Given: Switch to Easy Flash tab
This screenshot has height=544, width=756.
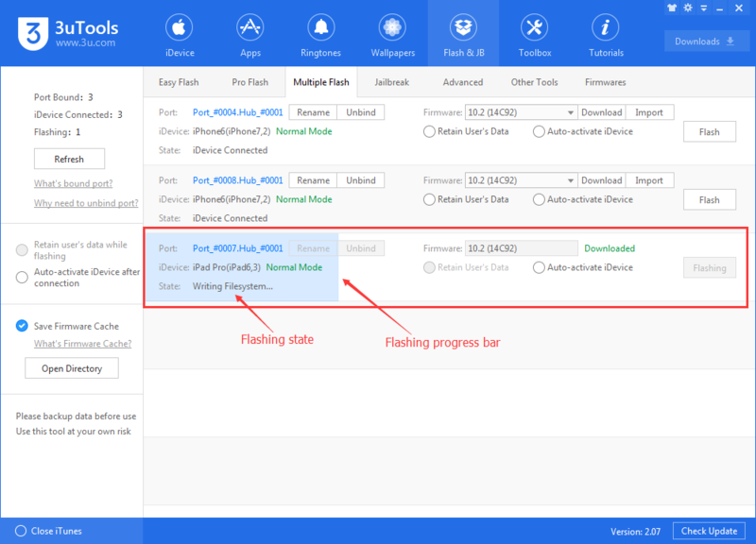Looking at the screenshot, I should [179, 82].
